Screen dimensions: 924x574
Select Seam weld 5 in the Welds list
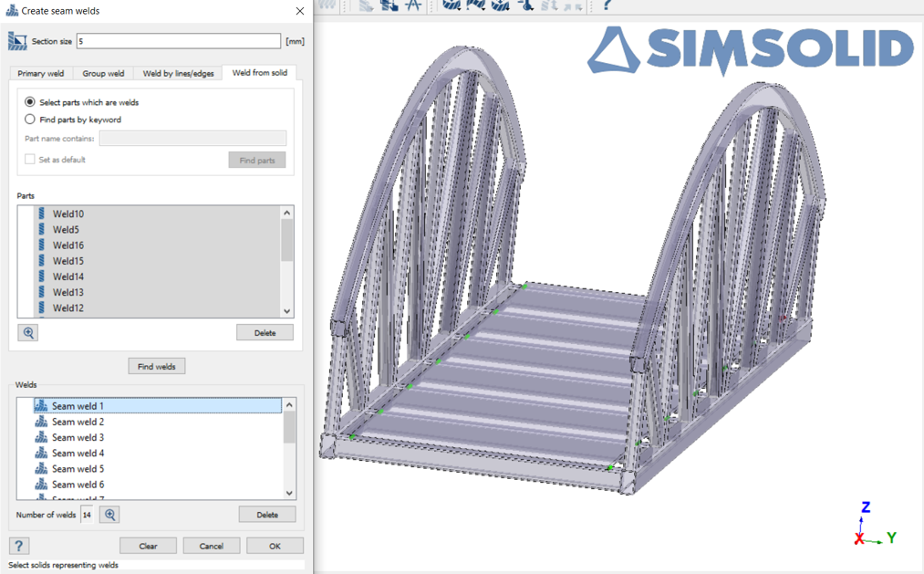[x=78, y=469]
